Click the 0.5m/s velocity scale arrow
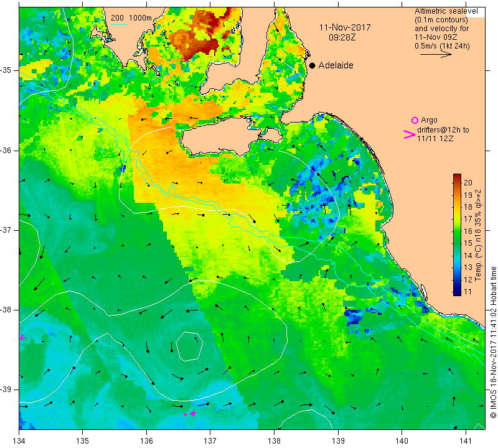 [x=436, y=55]
